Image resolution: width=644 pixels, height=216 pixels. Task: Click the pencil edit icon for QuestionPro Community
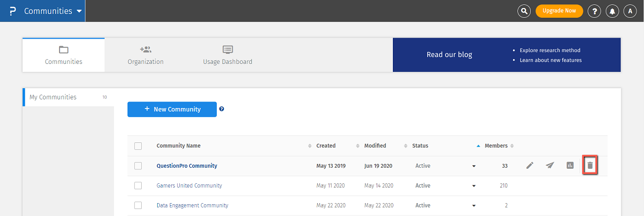pyautogui.click(x=530, y=165)
